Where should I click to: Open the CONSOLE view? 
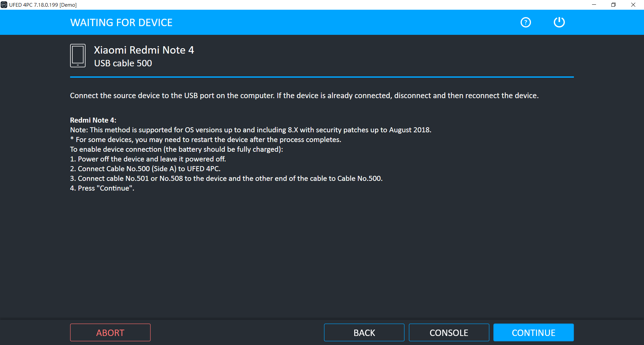point(449,333)
